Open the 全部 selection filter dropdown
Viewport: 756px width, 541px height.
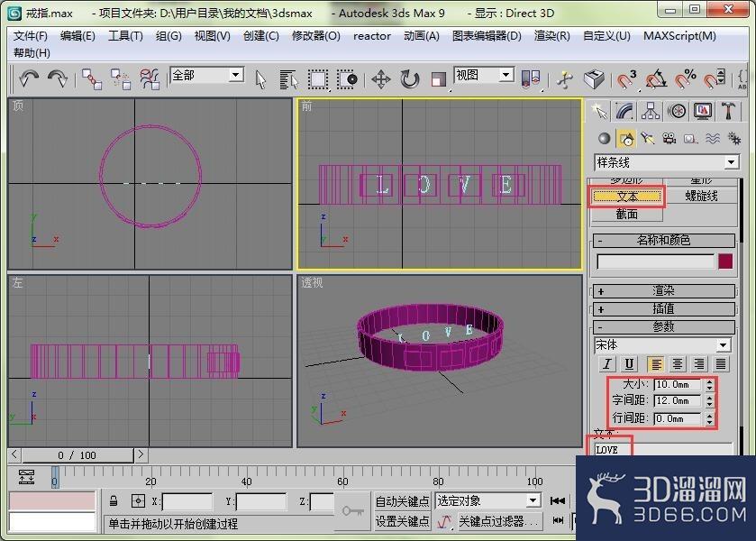(207, 75)
